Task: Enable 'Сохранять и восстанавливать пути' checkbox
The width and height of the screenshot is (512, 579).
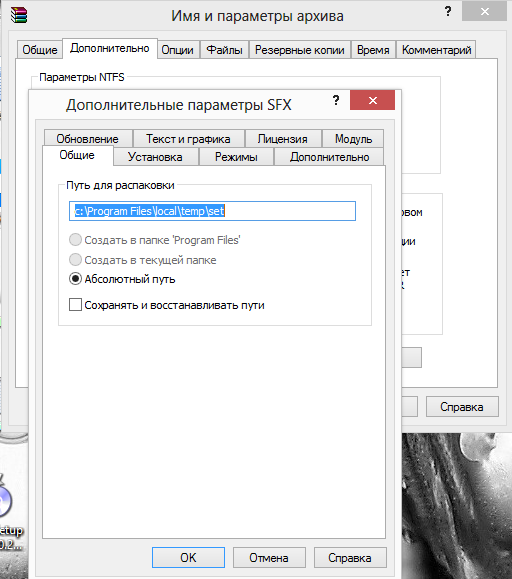Action: coord(75,305)
